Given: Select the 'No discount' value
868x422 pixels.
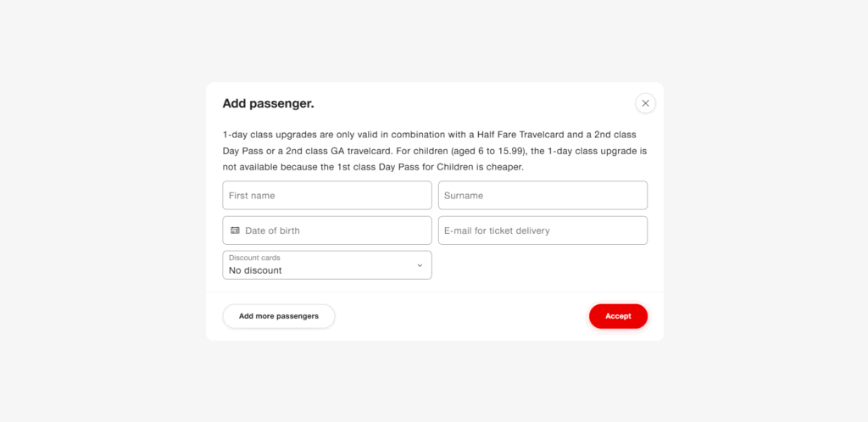Looking at the screenshot, I should pyautogui.click(x=255, y=270).
